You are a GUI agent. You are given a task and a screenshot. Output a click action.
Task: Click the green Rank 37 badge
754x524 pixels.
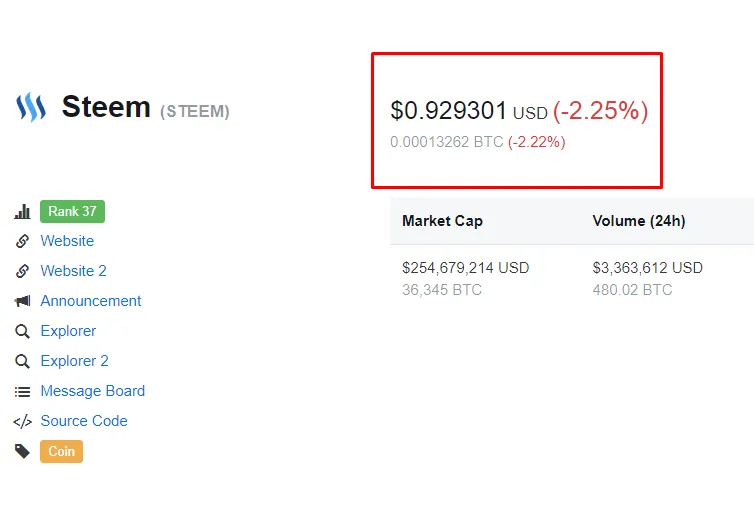(x=72, y=212)
